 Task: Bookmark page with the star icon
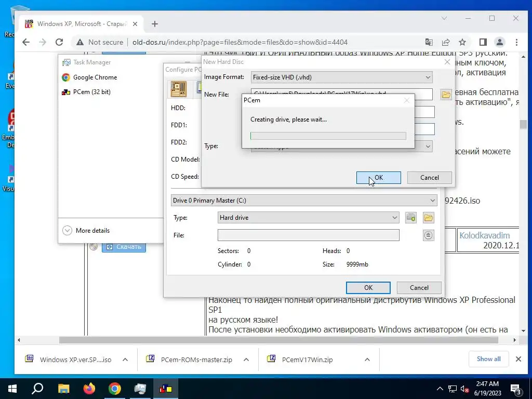462,42
